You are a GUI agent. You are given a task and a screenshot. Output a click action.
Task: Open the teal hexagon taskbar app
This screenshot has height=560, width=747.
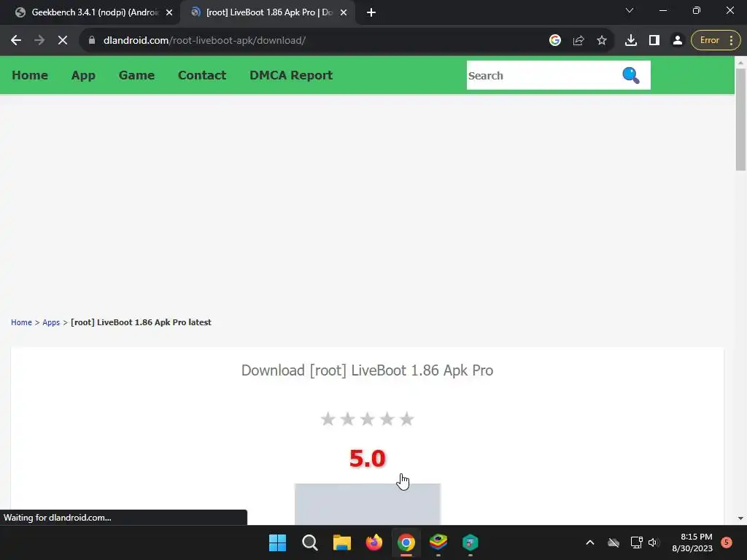click(x=471, y=542)
